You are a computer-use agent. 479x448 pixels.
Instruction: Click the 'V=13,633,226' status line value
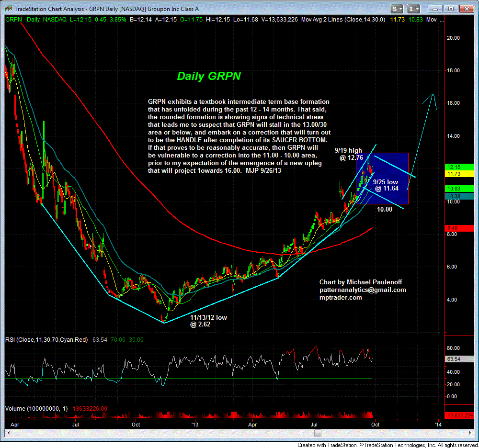click(x=280, y=20)
